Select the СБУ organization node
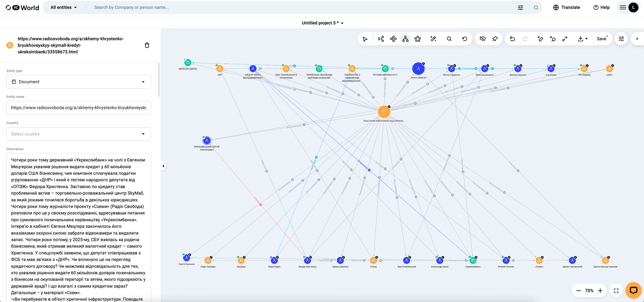Viewport: 644px width, 302px height. point(220,69)
